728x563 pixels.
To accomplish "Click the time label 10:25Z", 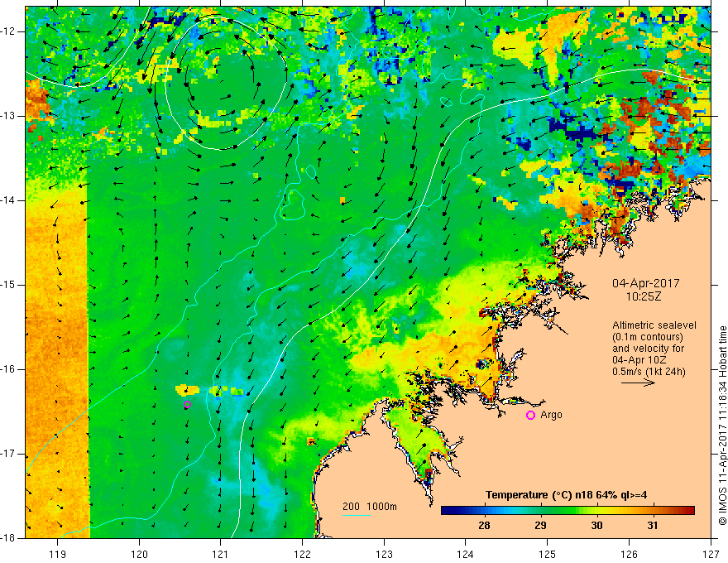I will pyautogui.click(x=644, y=296).
